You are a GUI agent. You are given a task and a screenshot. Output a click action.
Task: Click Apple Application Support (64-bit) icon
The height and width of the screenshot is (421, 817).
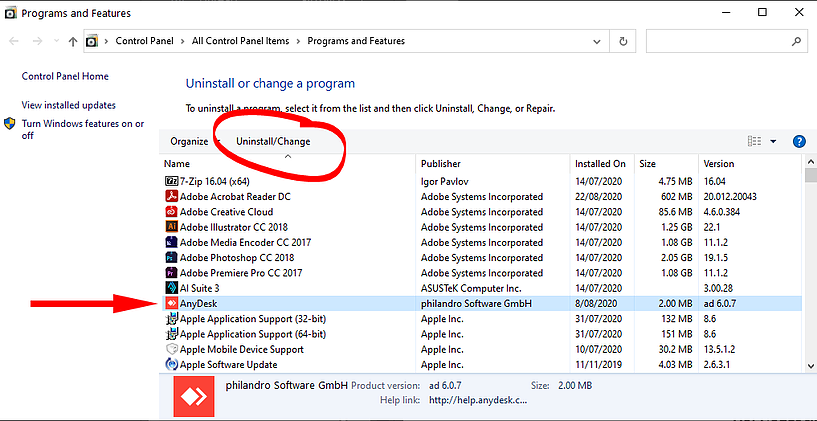click(171, 333)
